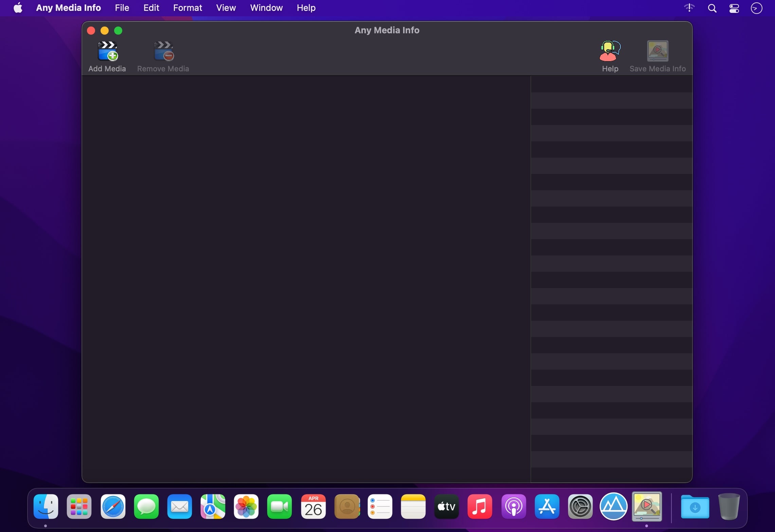The width and height of the screenshot is (775, 532).
Task: Click the Any Media Info app menu
Action: (68, 8)
